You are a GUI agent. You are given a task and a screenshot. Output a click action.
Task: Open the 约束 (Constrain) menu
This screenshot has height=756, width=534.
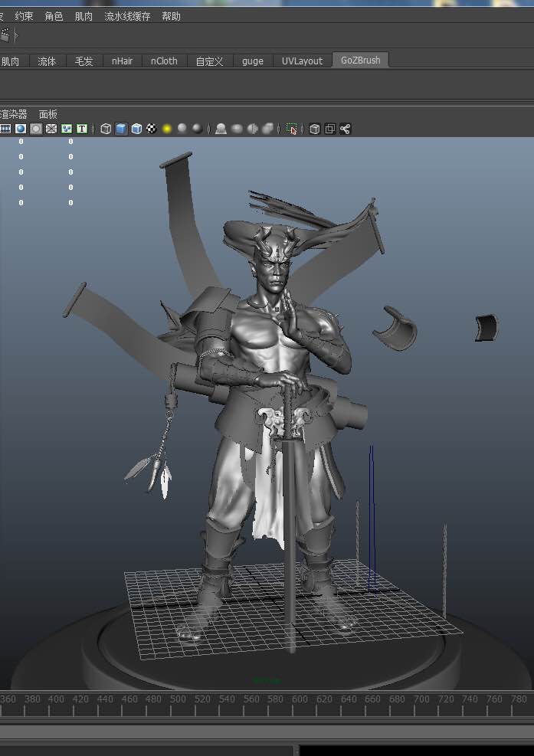tap(24, 16)
